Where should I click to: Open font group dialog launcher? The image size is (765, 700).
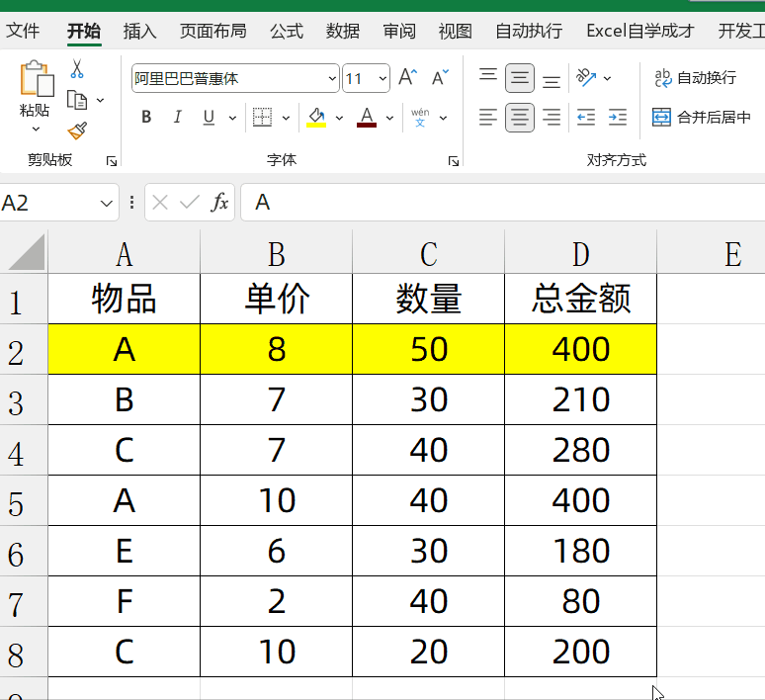point(454,161)
